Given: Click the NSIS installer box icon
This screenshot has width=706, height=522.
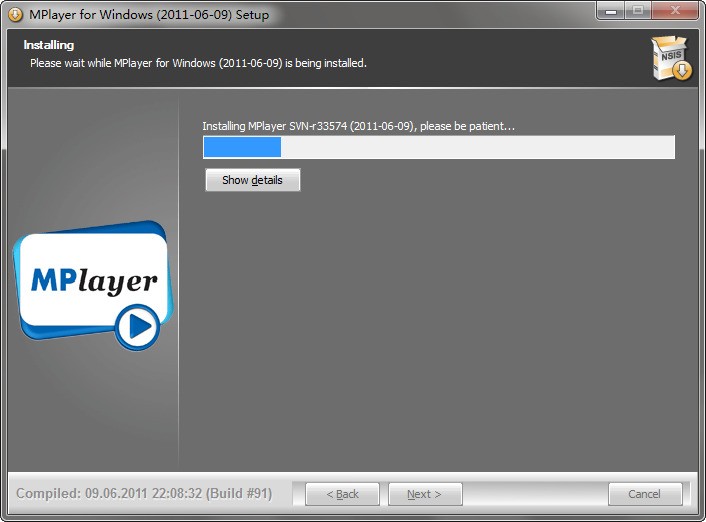Looking at the screenshot, I should coord(671,59).
